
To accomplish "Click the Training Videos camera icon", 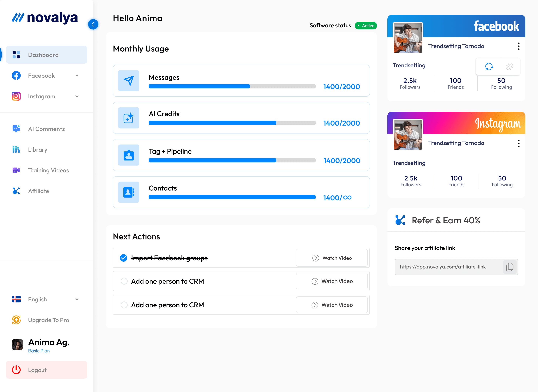I will click(x=16, y=170).
